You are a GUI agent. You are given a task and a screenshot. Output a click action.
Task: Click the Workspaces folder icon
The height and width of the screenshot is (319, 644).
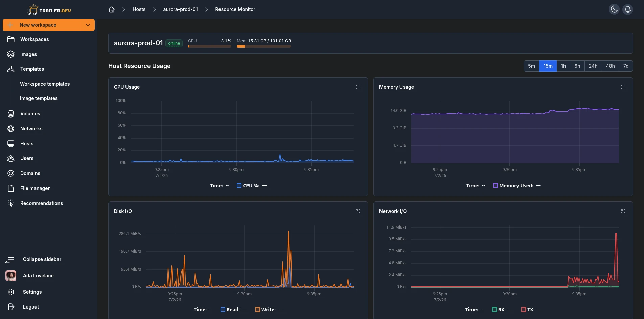coord(11,39)
